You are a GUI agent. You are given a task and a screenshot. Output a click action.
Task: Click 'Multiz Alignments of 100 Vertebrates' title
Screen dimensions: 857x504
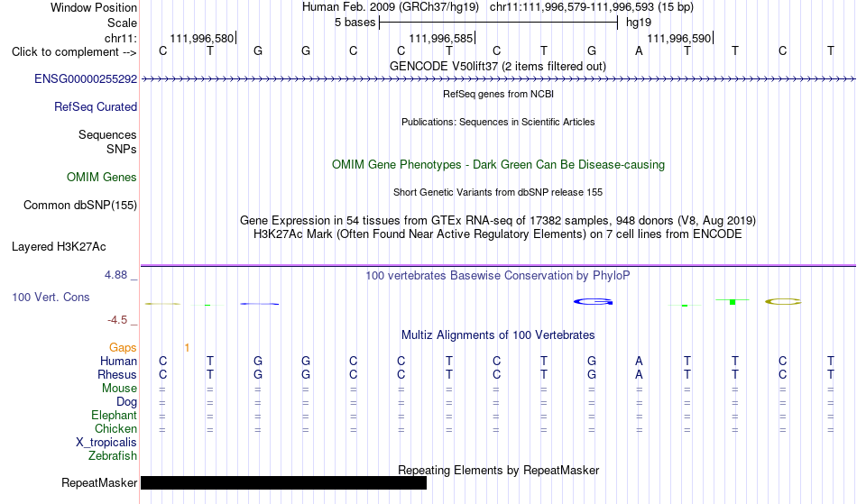pos(498,335)
